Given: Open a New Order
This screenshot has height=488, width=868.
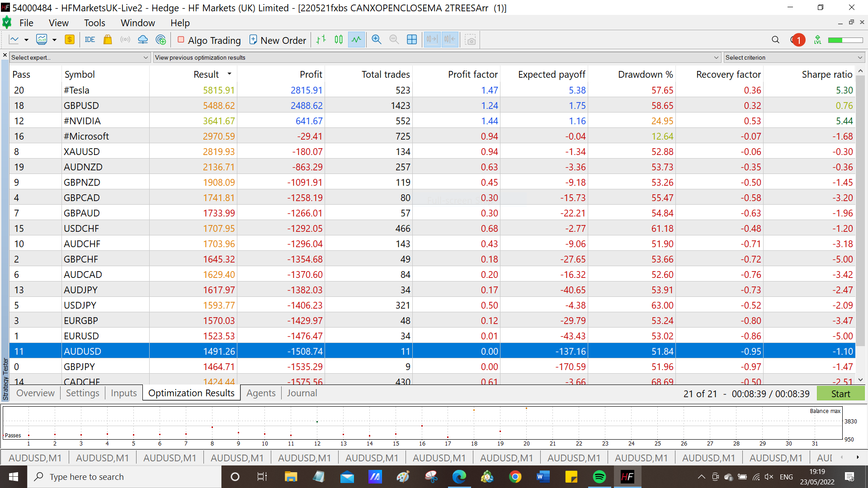Looking at the screenshot, I should 278,40.
